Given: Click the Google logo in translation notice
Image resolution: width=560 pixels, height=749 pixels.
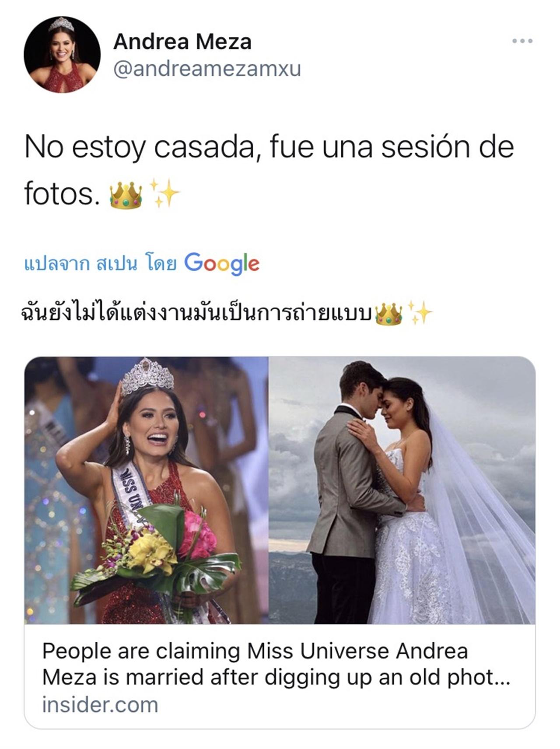Looking at the screenshot, I should [222, 264].
